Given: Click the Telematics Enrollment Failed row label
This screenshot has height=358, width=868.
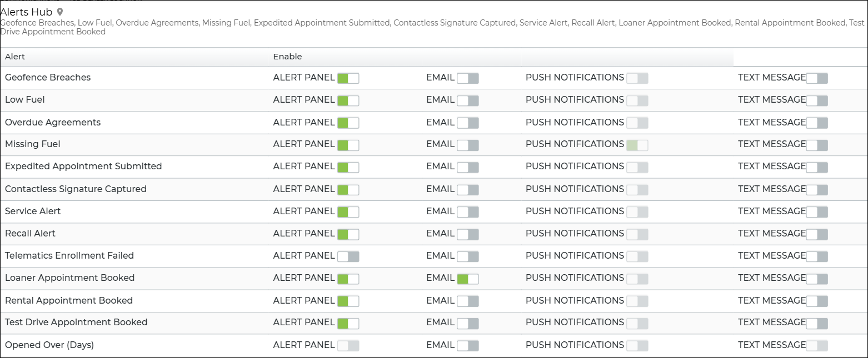Looking at the screenshot, I should tap(69, 256).
